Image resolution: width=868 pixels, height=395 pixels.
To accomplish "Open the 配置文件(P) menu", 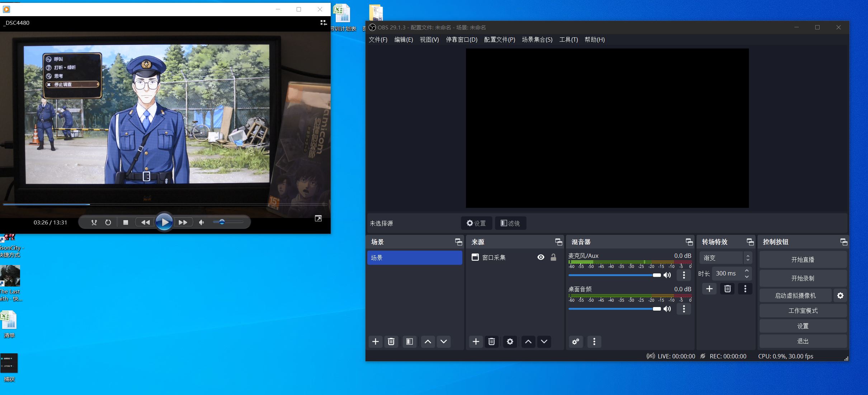I will click(500, 39).
